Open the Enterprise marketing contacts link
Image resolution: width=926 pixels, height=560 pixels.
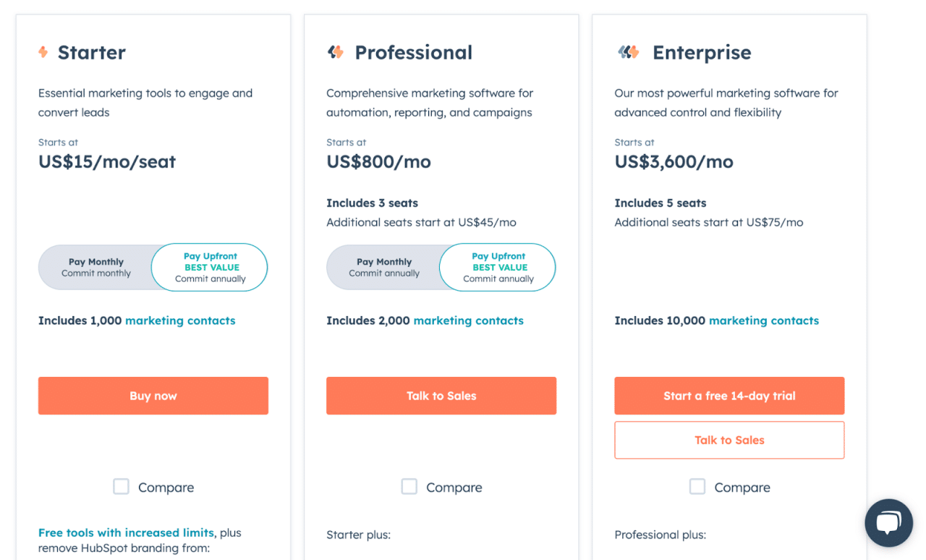(764, 320)
